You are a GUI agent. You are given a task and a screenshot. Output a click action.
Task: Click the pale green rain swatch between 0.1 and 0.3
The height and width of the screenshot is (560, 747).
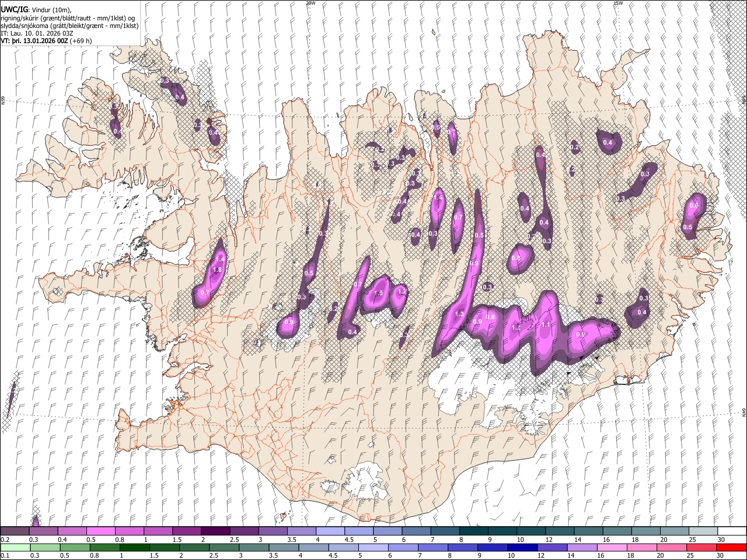click(x=15, y=547)
